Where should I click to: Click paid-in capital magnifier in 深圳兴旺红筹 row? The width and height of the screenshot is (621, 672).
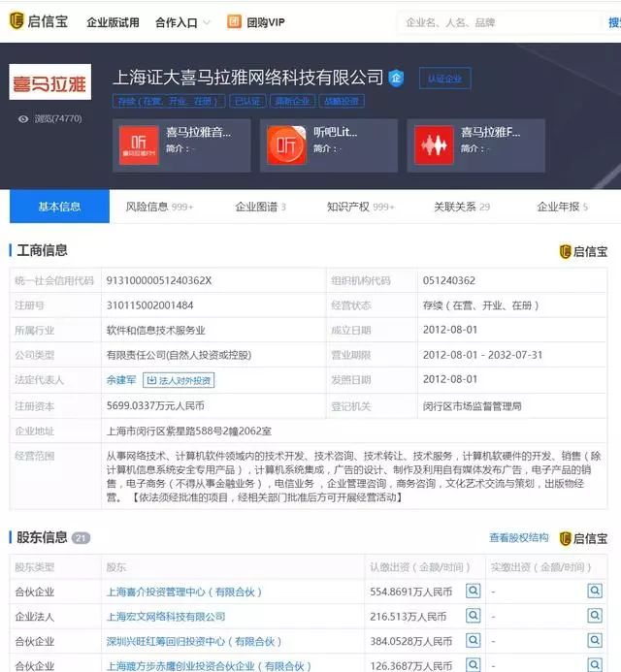(x=595, y=641)
